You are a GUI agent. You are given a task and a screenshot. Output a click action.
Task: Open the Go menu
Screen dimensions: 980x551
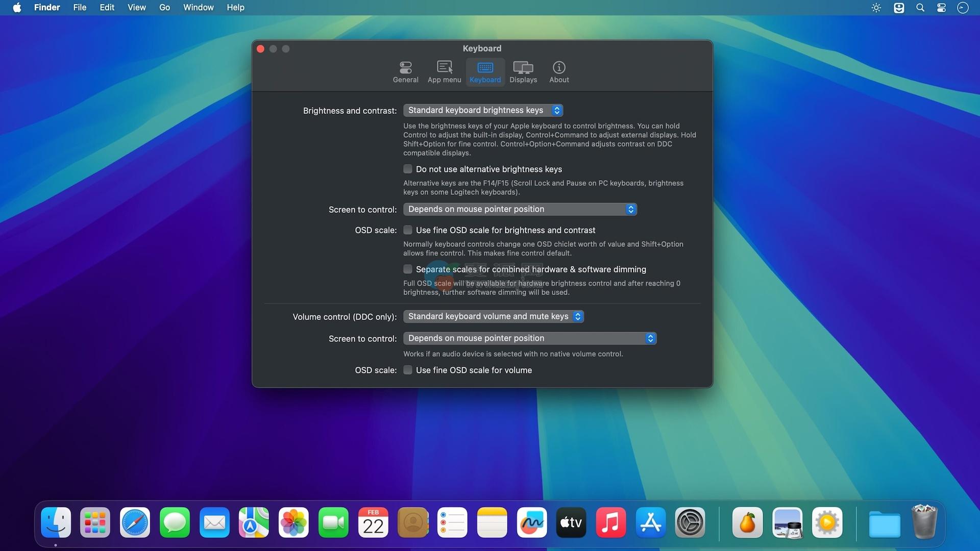point(164,8)
